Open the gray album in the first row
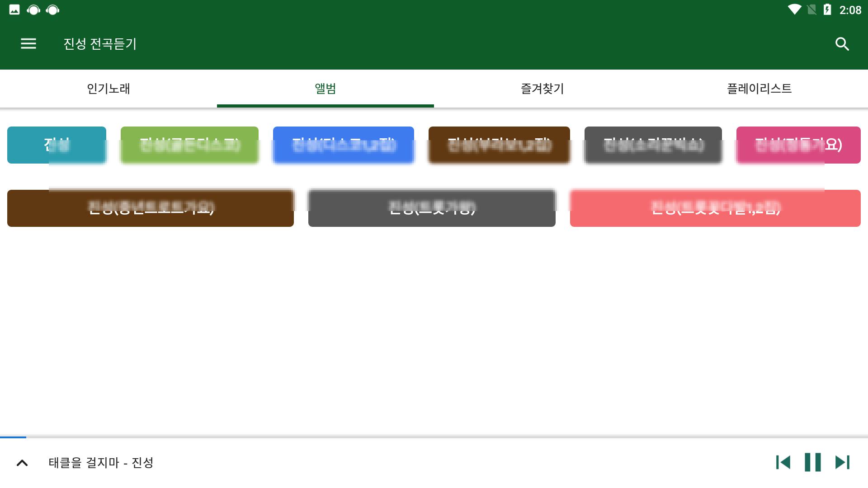 click(653, 145)
